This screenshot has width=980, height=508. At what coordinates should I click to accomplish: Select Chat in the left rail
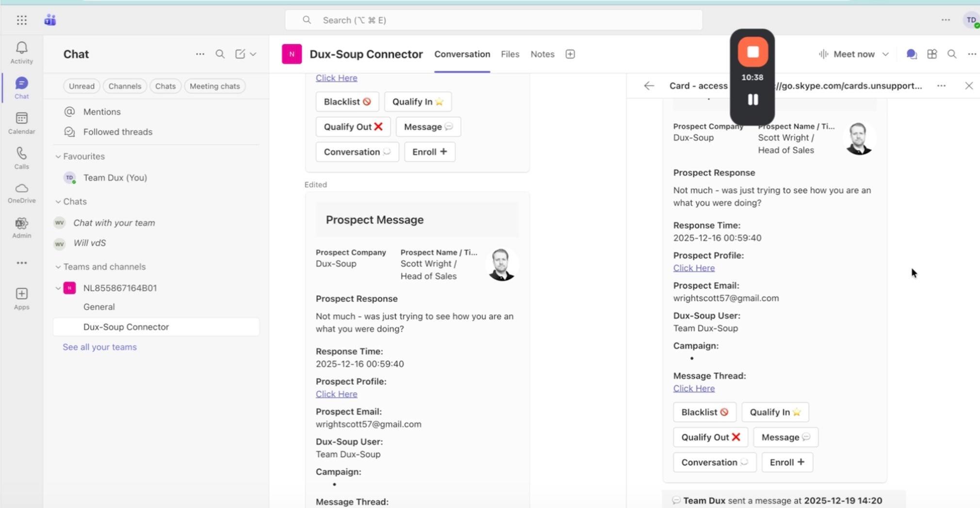(x=21, y=88)
